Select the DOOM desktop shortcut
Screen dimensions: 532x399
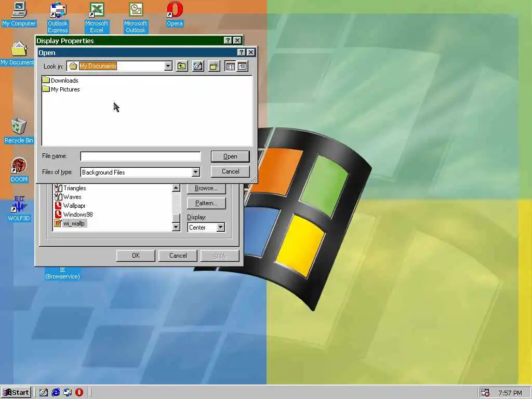point(19,170)
